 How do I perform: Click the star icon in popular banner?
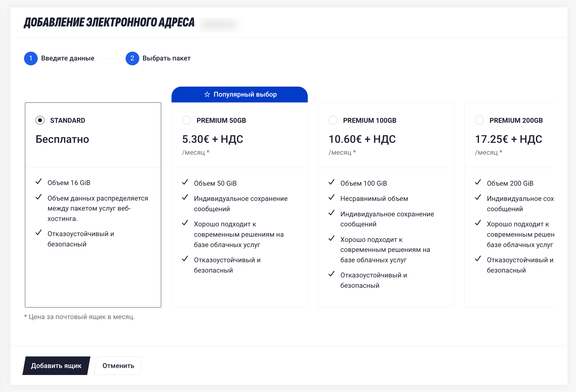click(x=207, y=95)
